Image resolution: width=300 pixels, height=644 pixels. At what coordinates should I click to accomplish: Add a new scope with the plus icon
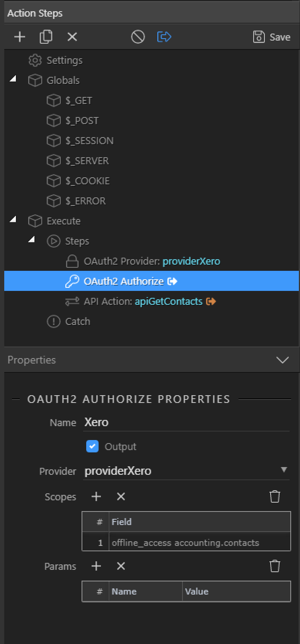95,496
